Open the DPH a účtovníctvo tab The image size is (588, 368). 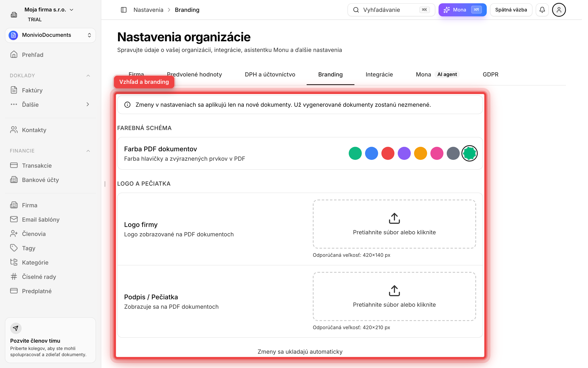(x=270, y=74)
